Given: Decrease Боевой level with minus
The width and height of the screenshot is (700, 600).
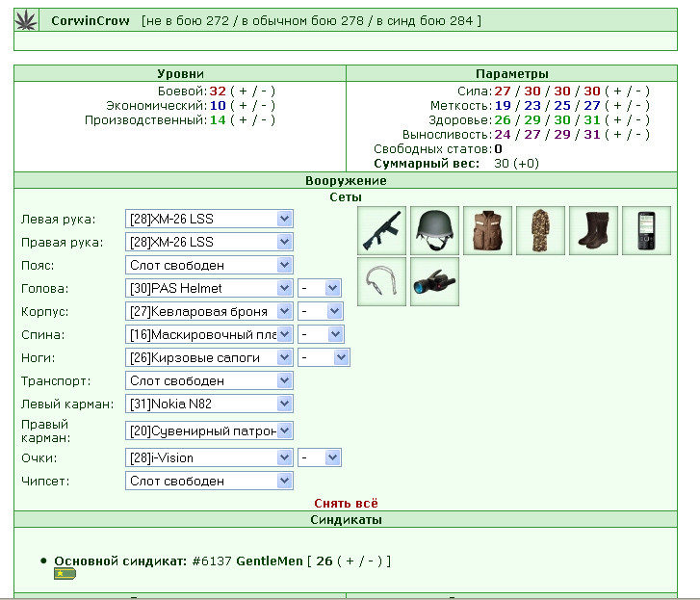Looking at the screenshot, I should [264, 91].
